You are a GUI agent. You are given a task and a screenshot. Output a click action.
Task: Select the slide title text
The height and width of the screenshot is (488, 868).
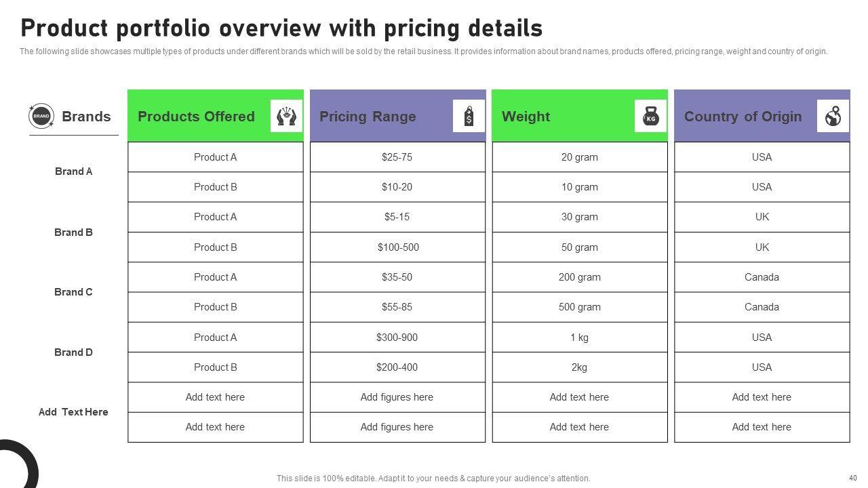pos(281,28)
